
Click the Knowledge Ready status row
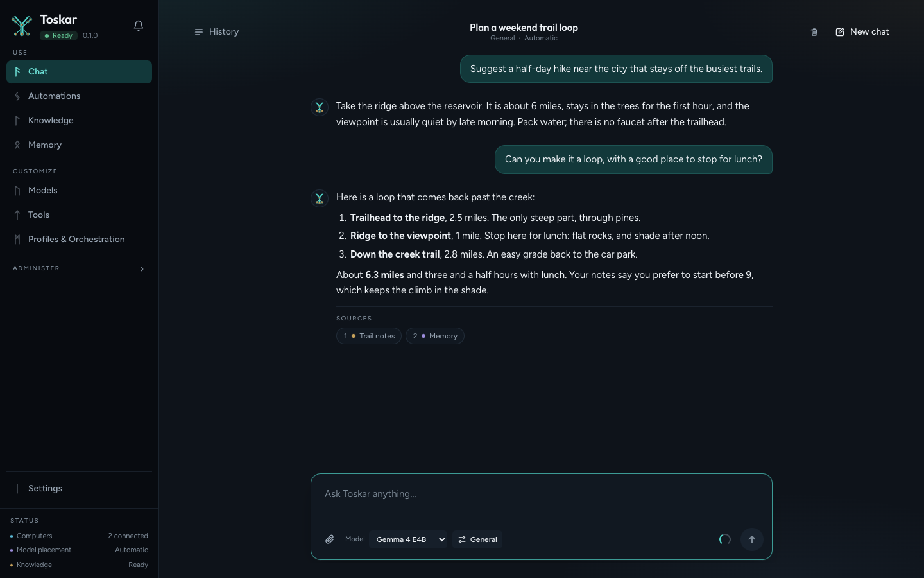pos(79,565)
